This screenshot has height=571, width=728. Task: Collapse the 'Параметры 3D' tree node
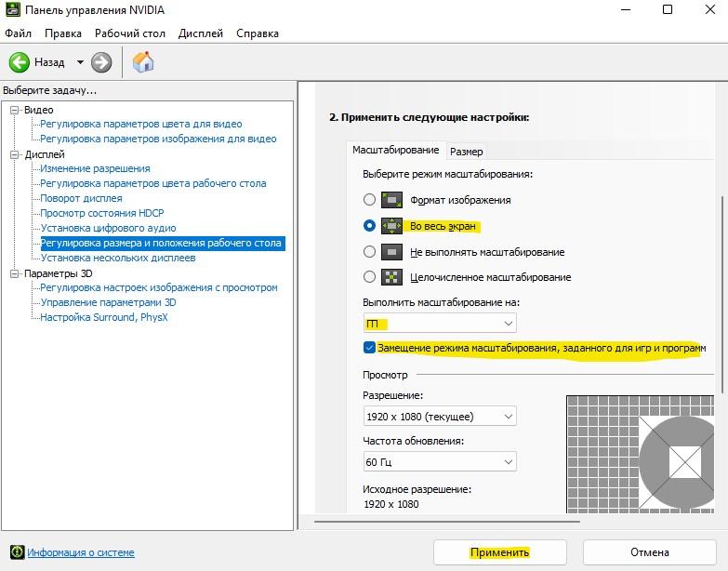(x=14, y=274)
